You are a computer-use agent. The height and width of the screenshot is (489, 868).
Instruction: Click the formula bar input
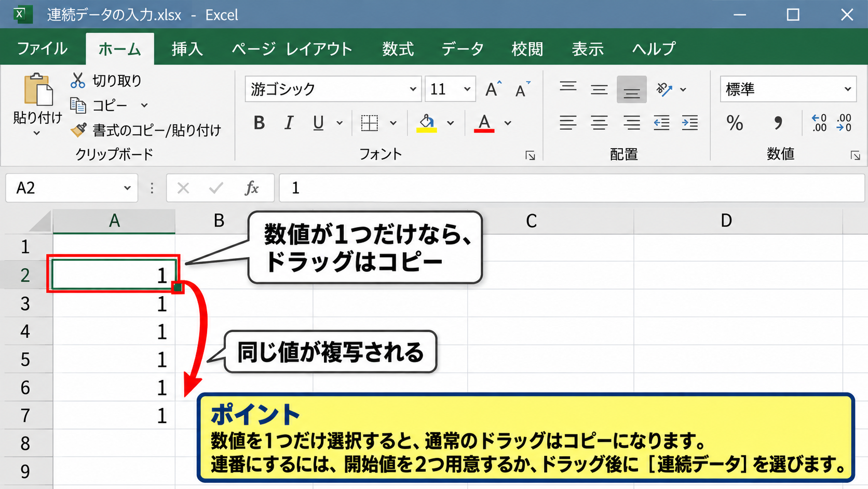(x=572, y=188)
